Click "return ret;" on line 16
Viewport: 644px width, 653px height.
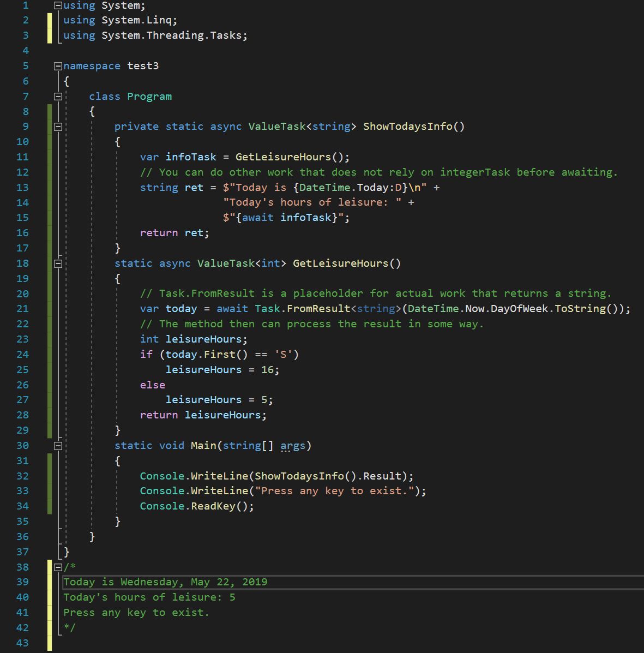174,233
